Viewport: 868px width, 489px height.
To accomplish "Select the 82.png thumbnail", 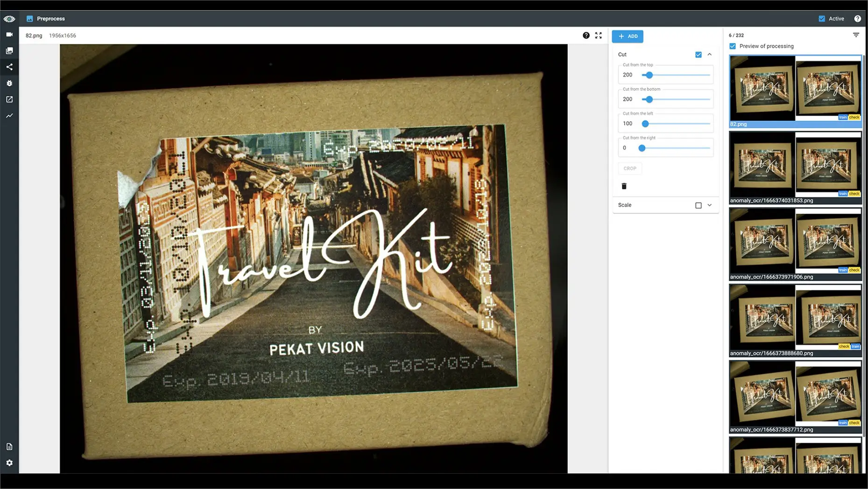I will (796, 91).
